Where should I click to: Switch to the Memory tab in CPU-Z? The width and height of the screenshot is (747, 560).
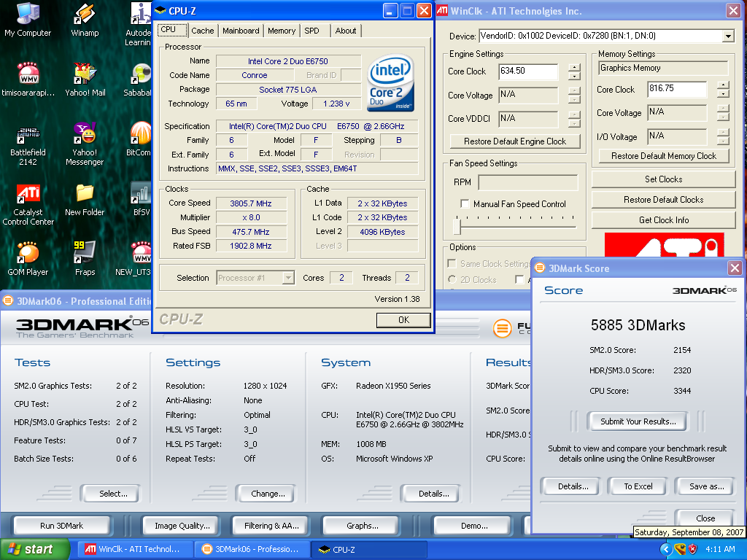(281, 31)
